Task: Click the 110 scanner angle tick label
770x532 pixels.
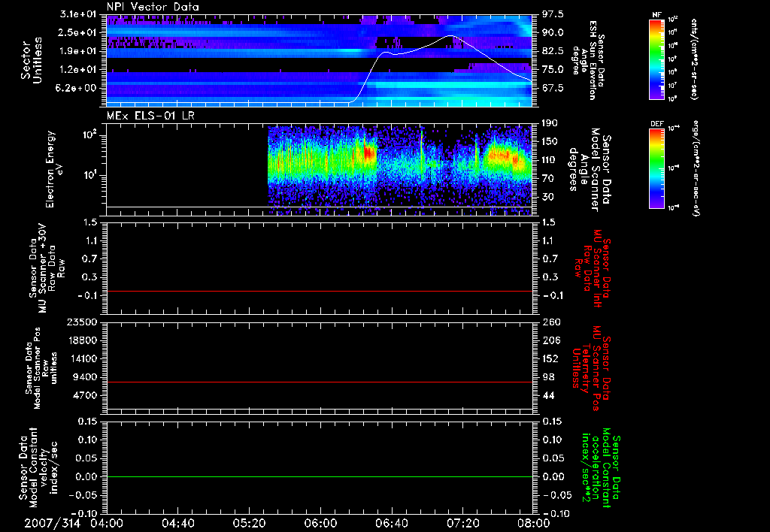Action: pos(550,160)
